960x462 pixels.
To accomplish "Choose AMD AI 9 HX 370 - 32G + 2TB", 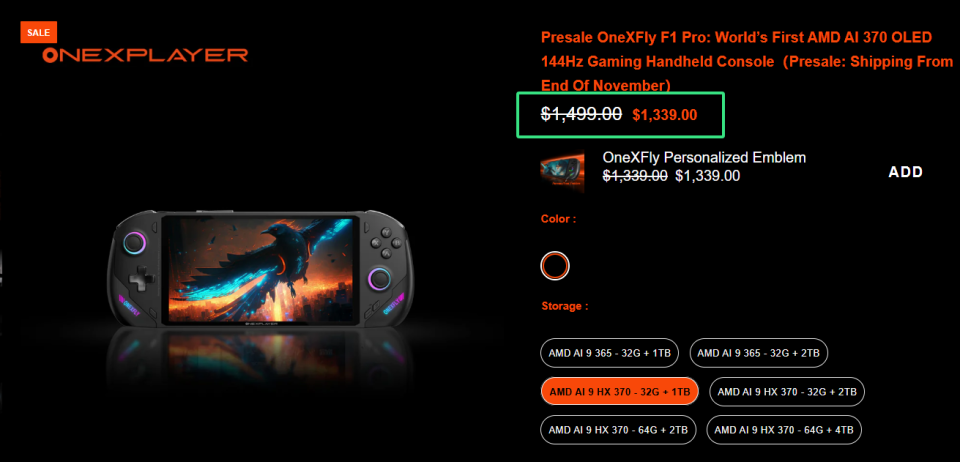I will point(787,391).
